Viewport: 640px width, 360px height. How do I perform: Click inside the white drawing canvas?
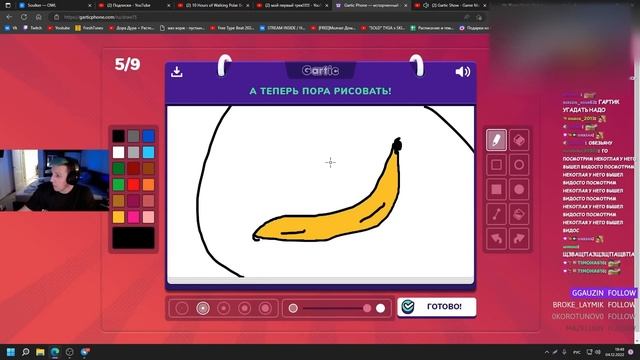click(320, 192)
